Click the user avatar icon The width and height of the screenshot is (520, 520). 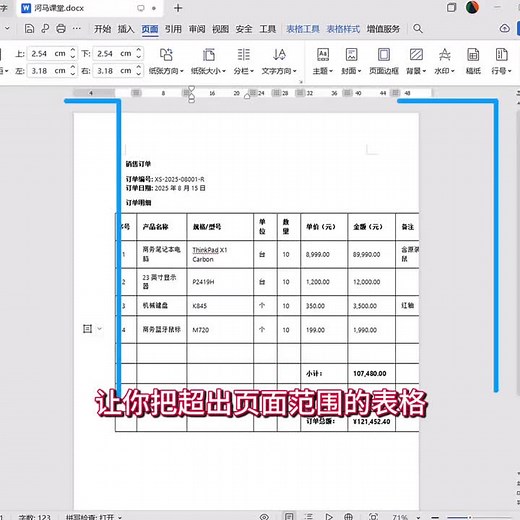pyautogui.click(x=472, y=7)
